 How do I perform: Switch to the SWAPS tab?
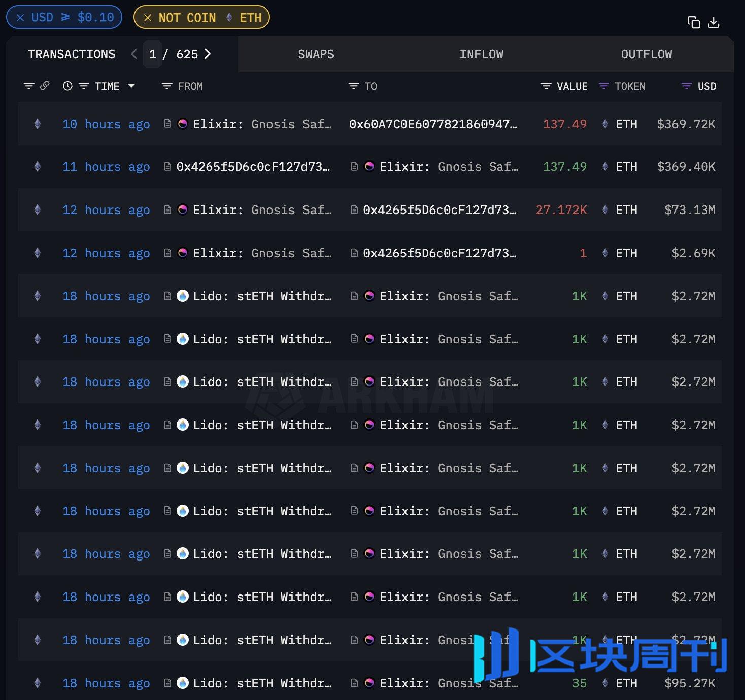pos(316,54)
